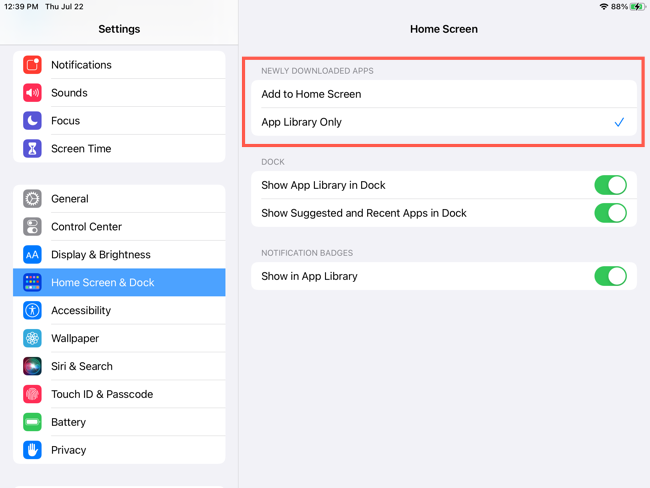Toggle Show App Library in Dock
This screenshot has height=488, width=650.
pyautogui.click(x=610, y=185)
